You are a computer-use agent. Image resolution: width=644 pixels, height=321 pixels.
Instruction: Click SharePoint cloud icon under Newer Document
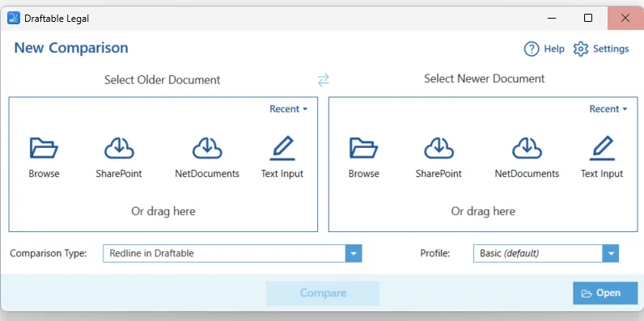[439, 148]
